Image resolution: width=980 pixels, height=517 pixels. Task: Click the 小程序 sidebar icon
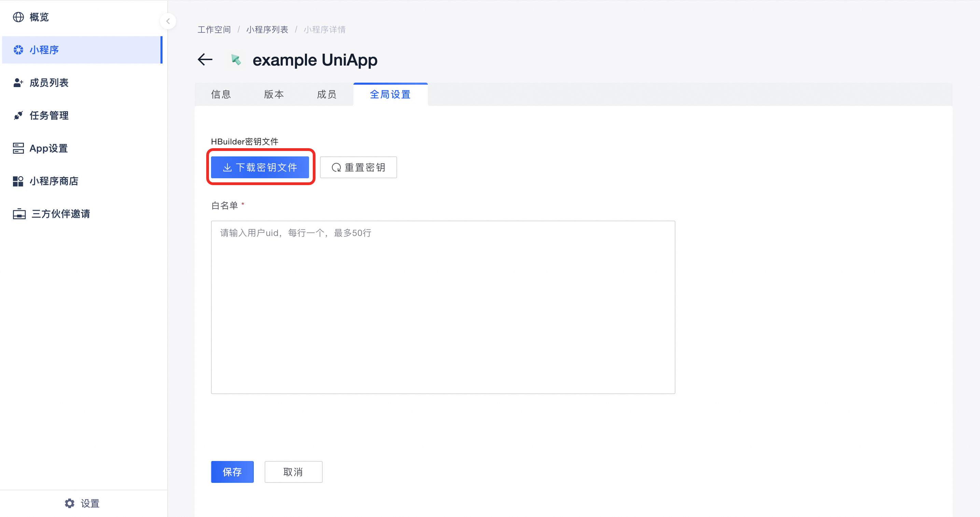pyautogui.click(x=18, y=50)
